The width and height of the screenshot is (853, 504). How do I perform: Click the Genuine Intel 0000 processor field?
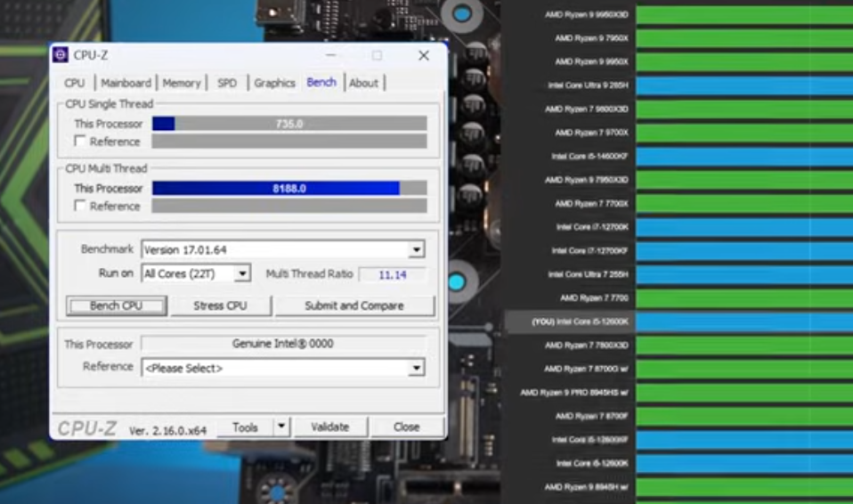point(283,344)
